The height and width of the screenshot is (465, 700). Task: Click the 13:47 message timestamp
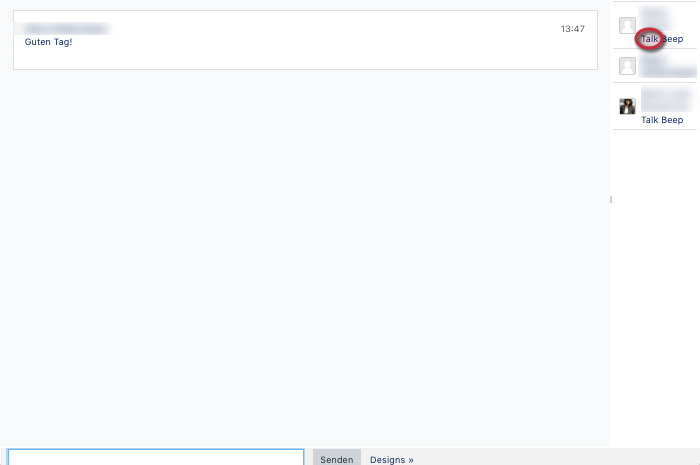pyautogui.click(x=572, y=29)
